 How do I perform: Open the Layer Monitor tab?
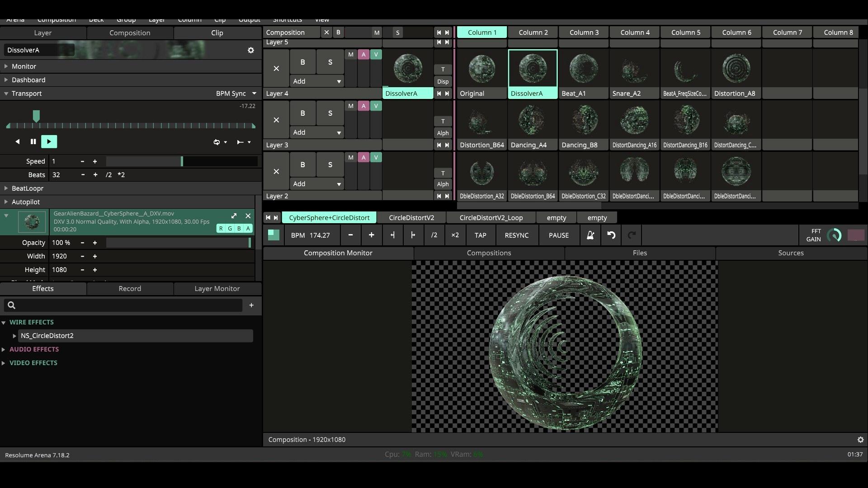[x=217, y=289]
